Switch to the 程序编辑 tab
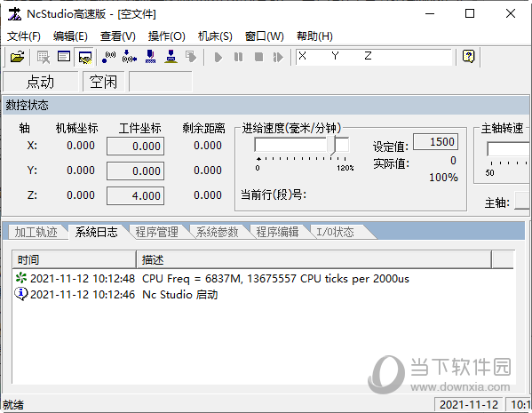 coord(277,232)
